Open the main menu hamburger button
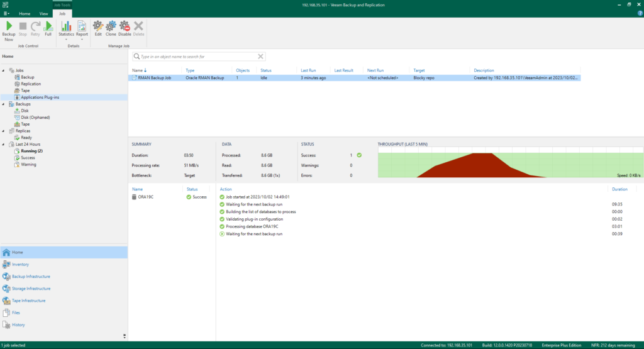Screen dimensions: 644x349 pyautogui.click(x=6, y=14)
